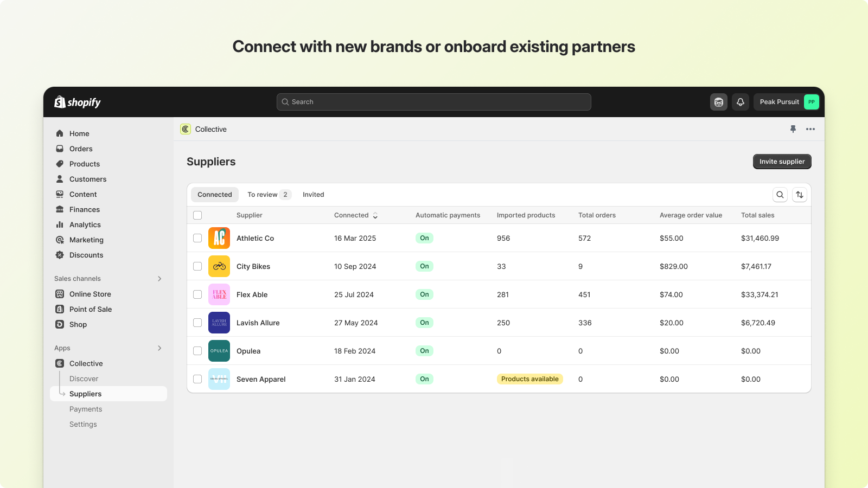
Task: Click the Invite supplier button
Action: click(x=782, y=162)
